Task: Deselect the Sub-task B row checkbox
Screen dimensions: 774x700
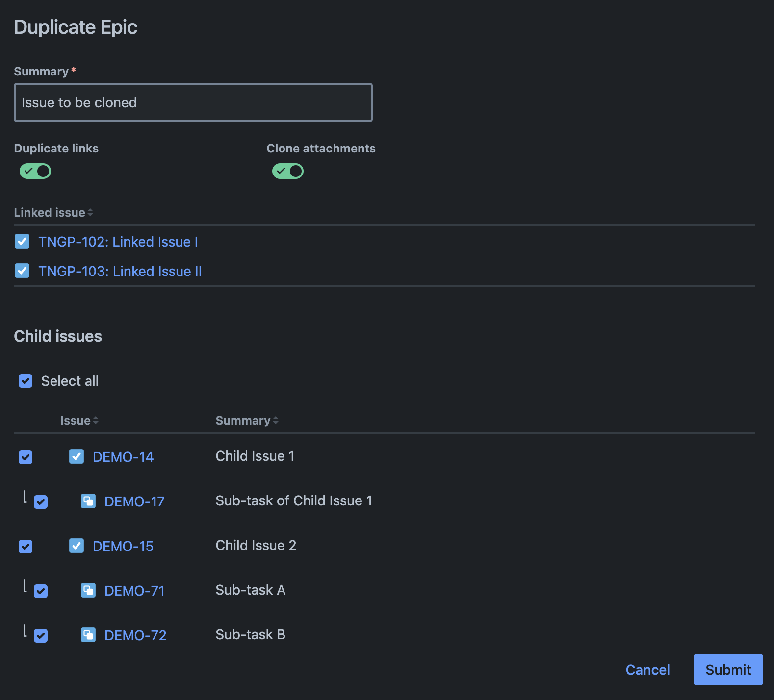Action: click(41, 636)
